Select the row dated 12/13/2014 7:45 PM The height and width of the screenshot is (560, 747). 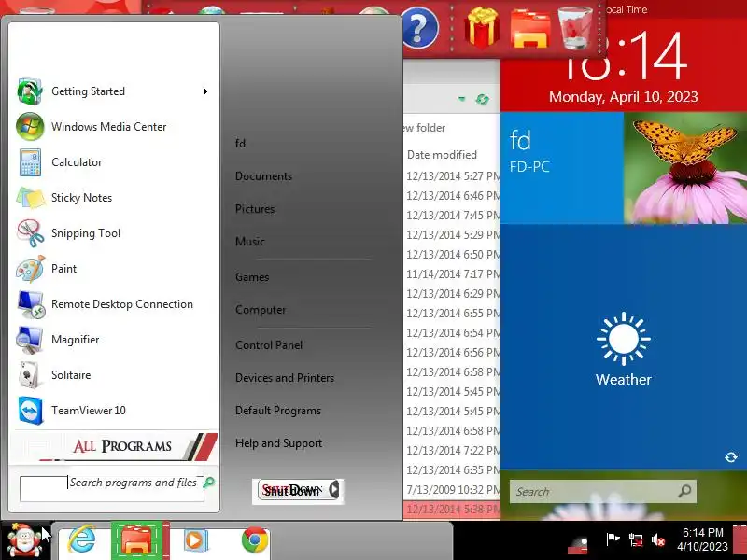point(452,216)
